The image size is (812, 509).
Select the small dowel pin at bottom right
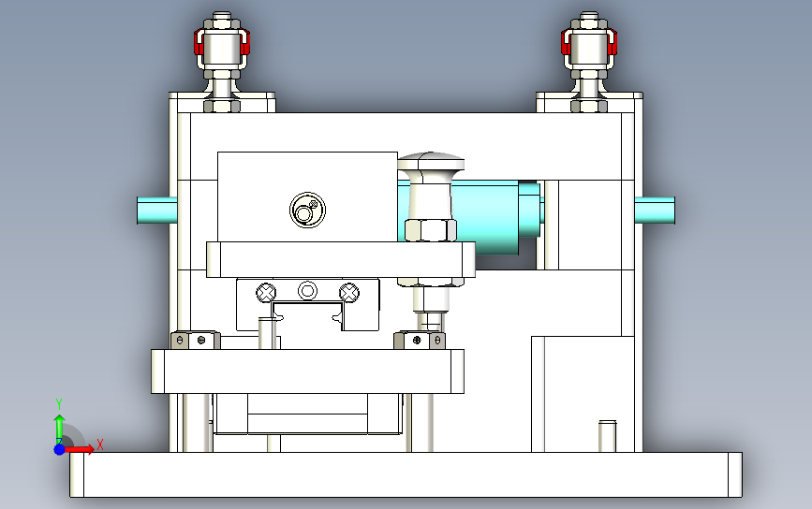tap(608, 436)
